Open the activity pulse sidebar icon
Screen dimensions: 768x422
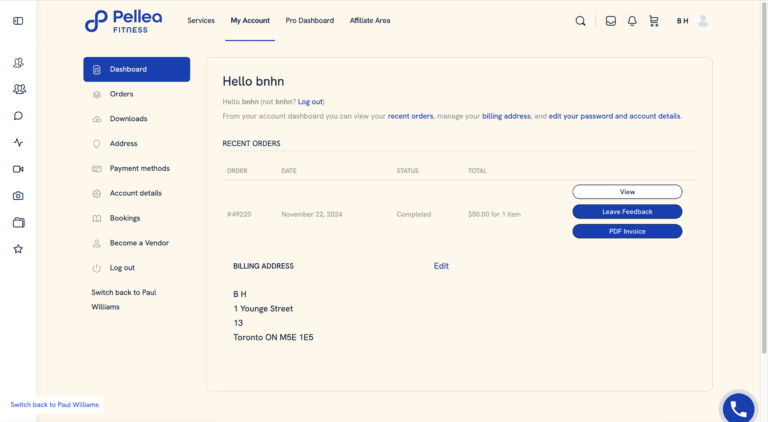[18, 142]
